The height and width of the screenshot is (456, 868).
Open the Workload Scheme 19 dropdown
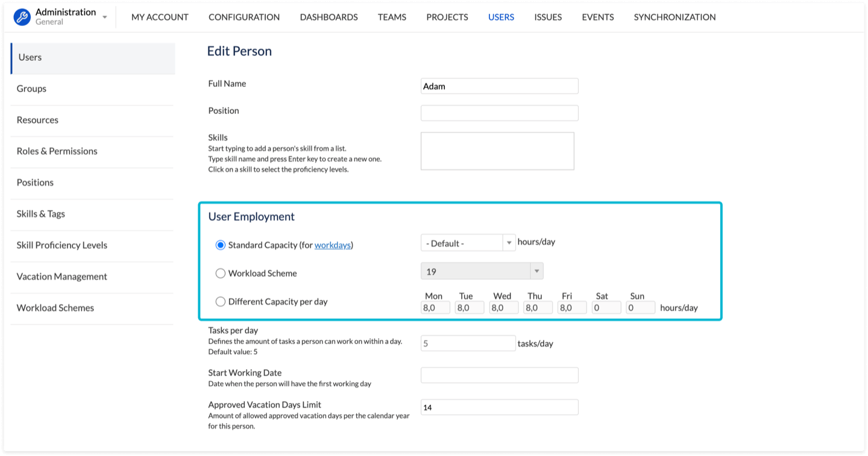[482, 271]
